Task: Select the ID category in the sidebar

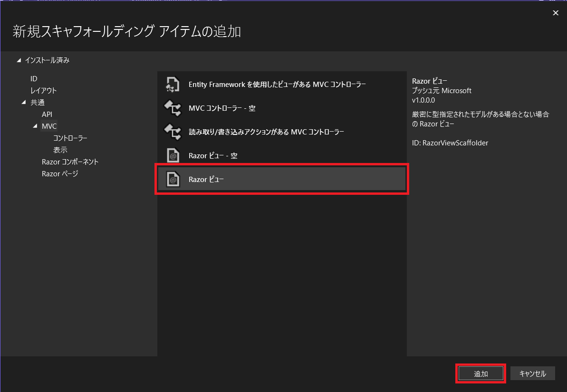Action: pyautogui.click(x=34, y=78)
